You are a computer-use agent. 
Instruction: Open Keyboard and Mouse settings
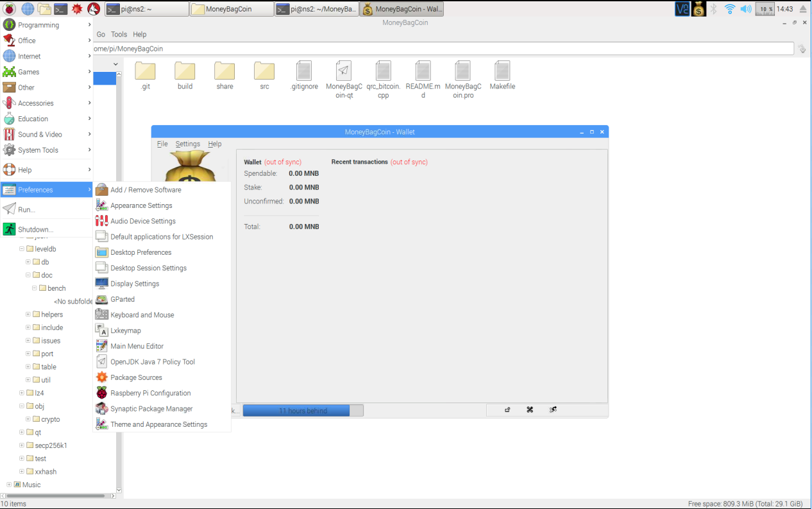pyautogui.click(x=162, y=315)
